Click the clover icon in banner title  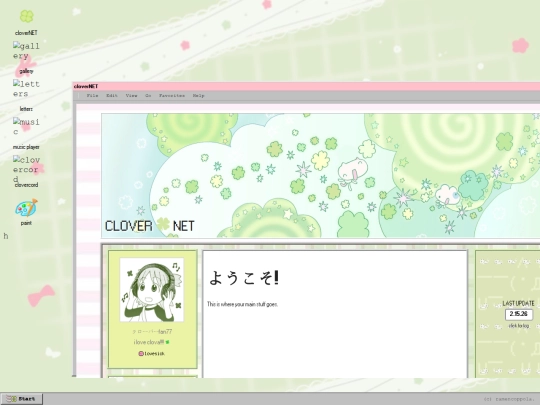[x=163, y=224]
